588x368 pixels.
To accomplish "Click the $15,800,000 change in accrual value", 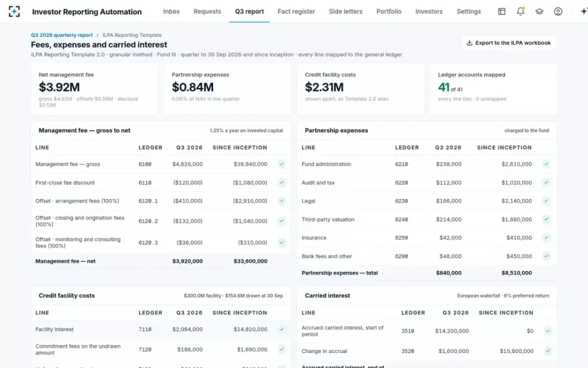I will coord(516,351).
